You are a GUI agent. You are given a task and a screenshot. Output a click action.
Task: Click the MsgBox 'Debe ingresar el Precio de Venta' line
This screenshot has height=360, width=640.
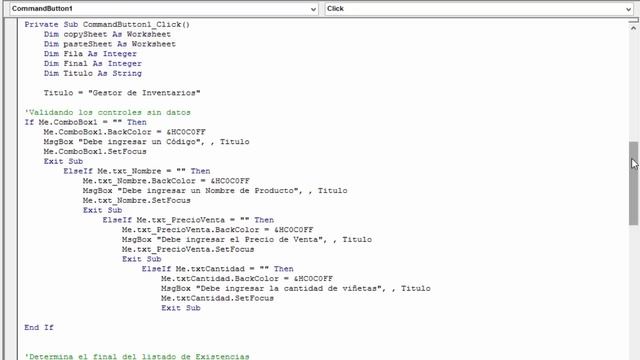(247, 240)
